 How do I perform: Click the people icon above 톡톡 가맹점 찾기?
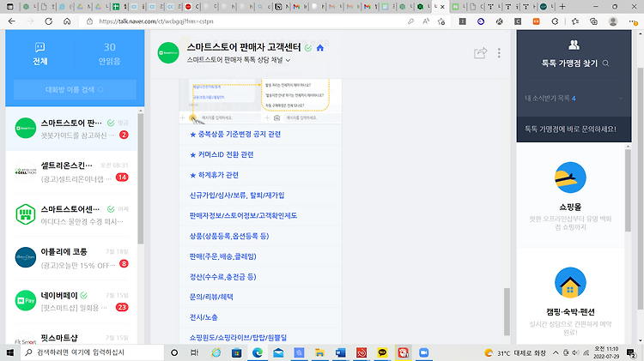tap(574, 45)
